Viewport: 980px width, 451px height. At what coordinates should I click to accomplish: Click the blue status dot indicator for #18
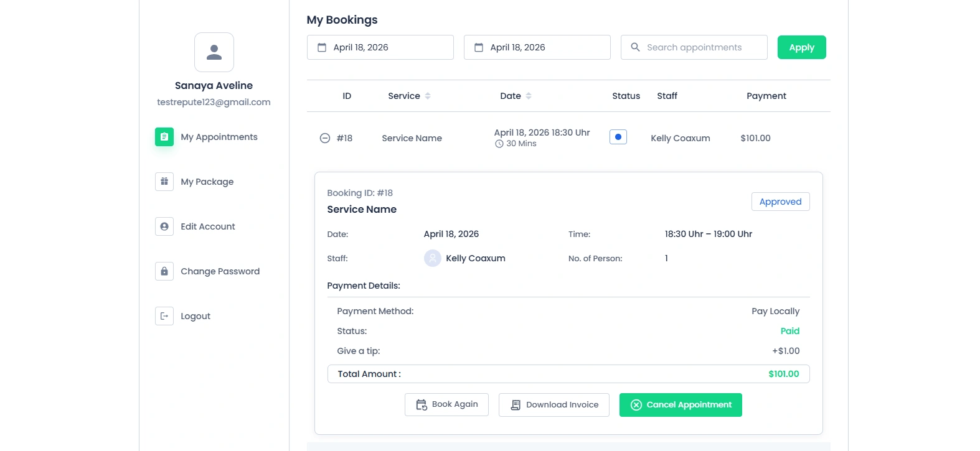[618, 137]
